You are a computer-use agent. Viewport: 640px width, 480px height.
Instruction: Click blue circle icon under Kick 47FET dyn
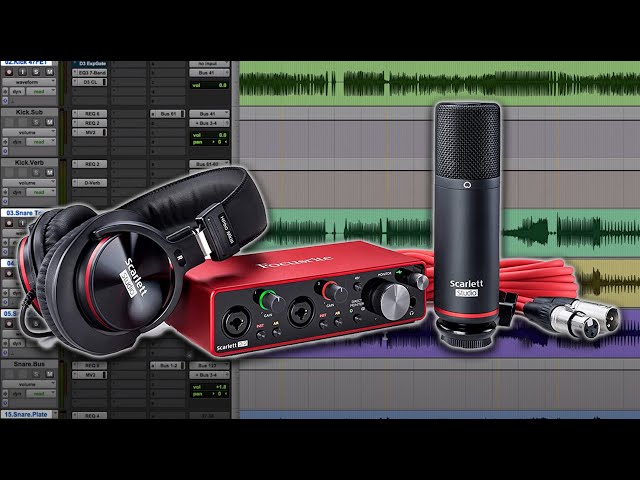point(5,100)
